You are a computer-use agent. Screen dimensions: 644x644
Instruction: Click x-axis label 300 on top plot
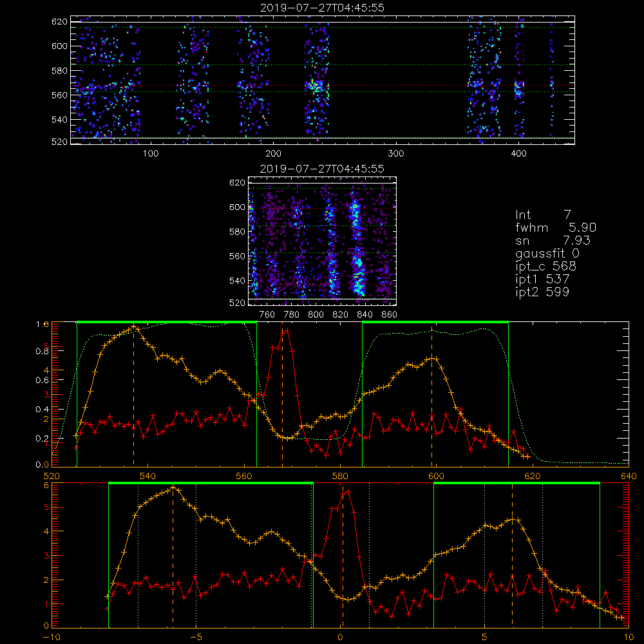(x=396, y=154)
